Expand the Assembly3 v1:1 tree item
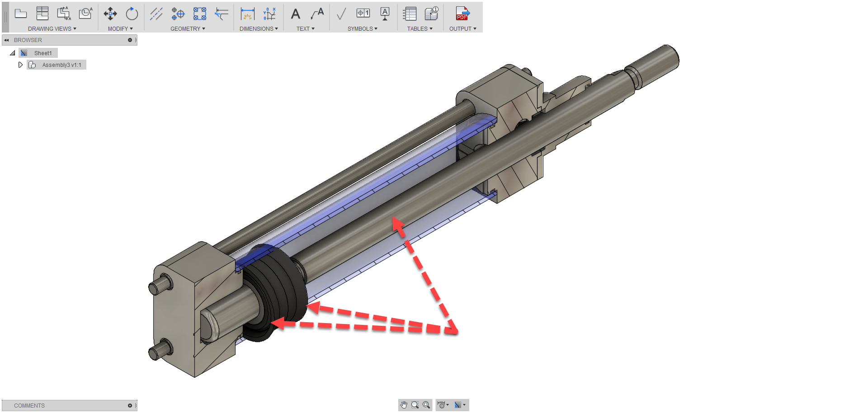This screenshot has width=868, height=413. (21, 65)
